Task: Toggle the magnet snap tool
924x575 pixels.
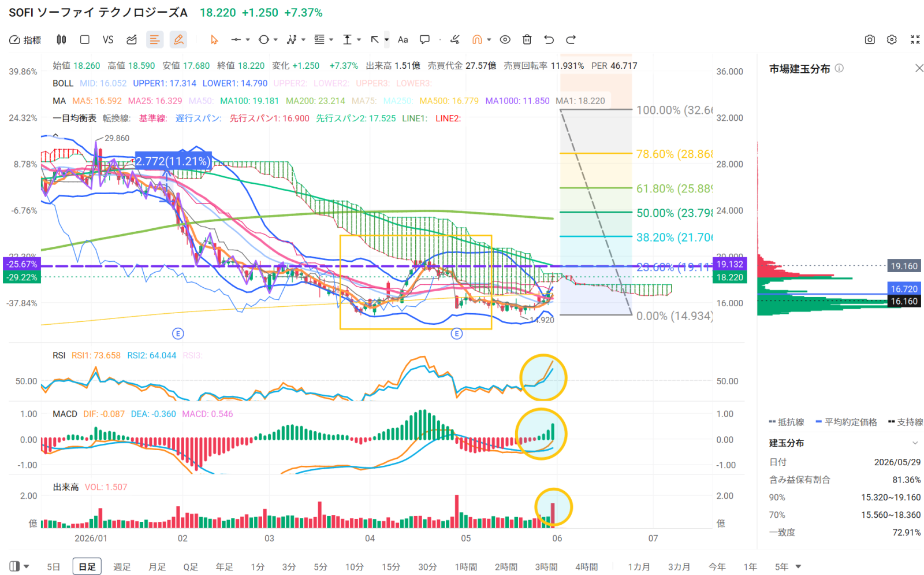Action: [x=477, y=39]
